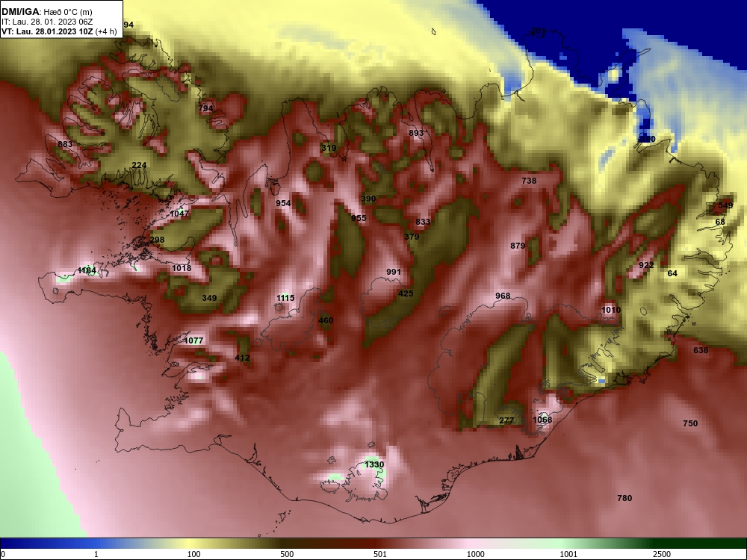Click the map value 893
Image resolution: width=747 pixels, height=560 pixels.
(x=416, y=134)
